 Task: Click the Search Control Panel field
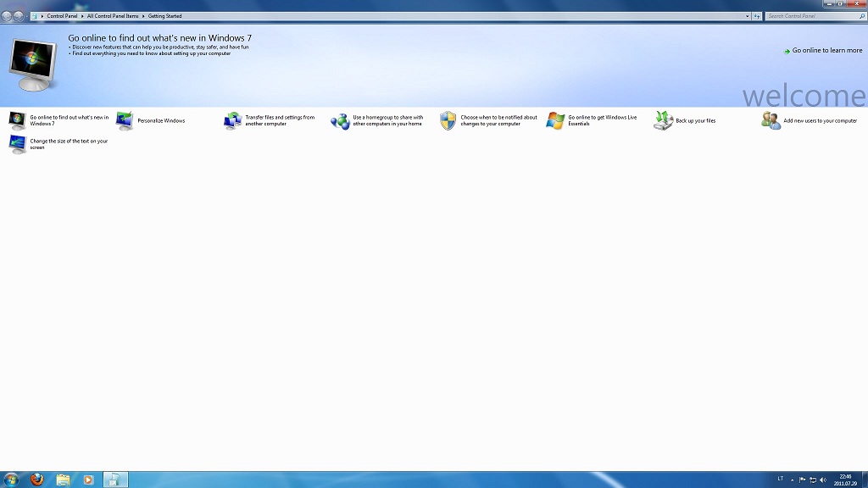pos(810,16)
